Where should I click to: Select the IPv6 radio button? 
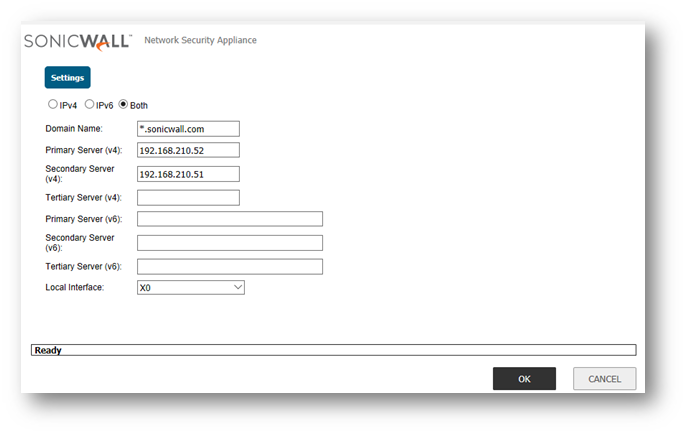point(89,104)
